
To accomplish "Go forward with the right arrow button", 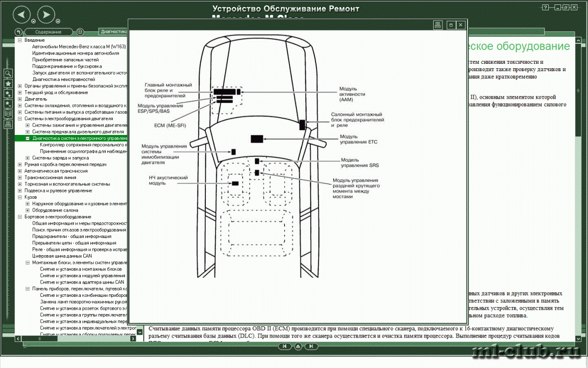I will [x=46, y=15].
